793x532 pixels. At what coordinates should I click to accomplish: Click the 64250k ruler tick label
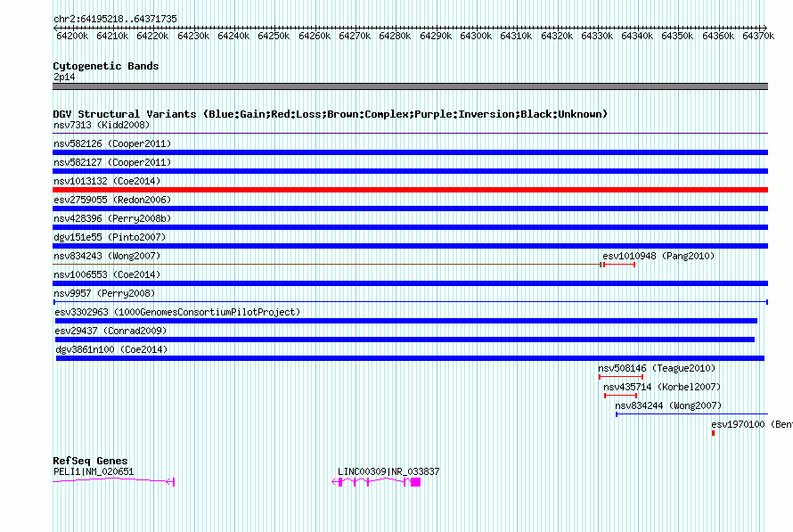point(274,36)
